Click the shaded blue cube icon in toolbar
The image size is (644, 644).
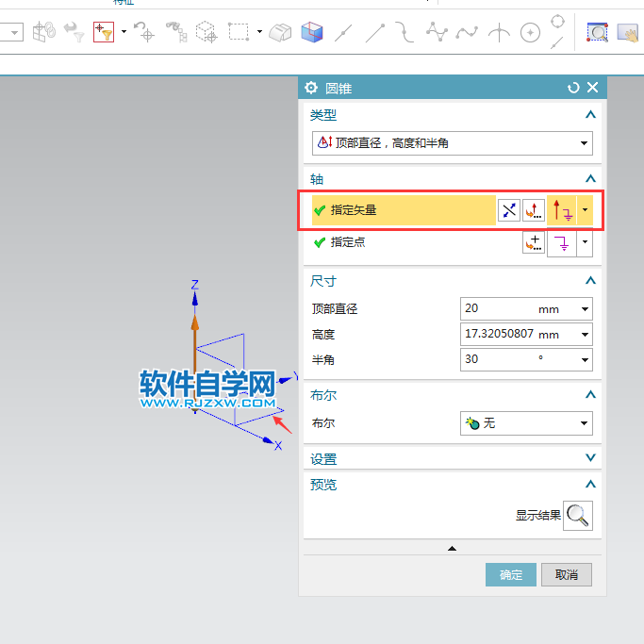pyautogui.click(x=311, y=33)
